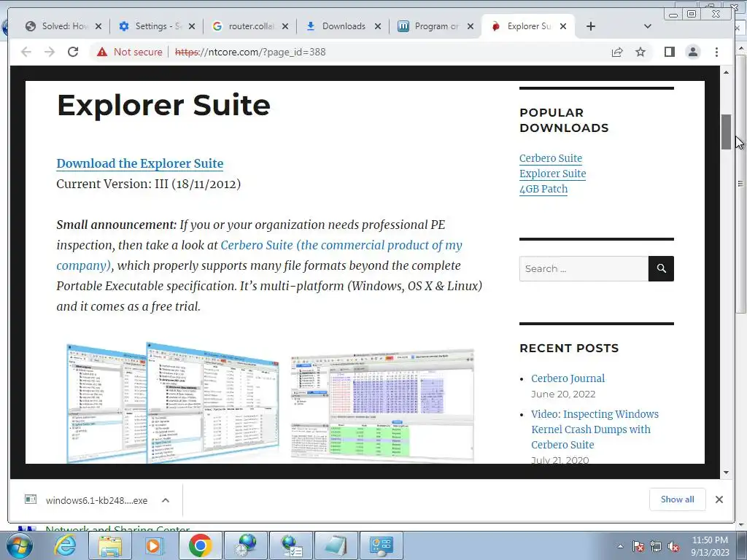The image size is (747, 560).
Task: Click the muted volume tray icon
Action: coord(673,546)
